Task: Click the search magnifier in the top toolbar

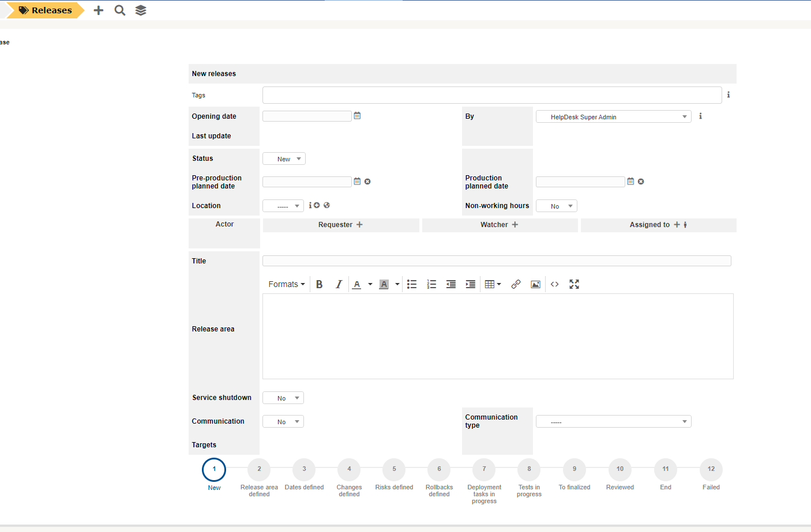Action: (x=119, y=10)
